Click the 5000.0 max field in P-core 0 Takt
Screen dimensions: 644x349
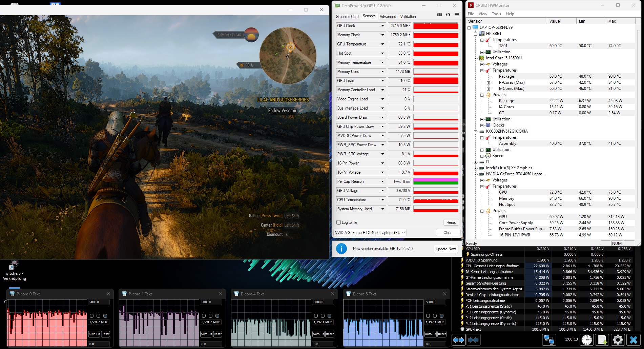coord(99,302)
